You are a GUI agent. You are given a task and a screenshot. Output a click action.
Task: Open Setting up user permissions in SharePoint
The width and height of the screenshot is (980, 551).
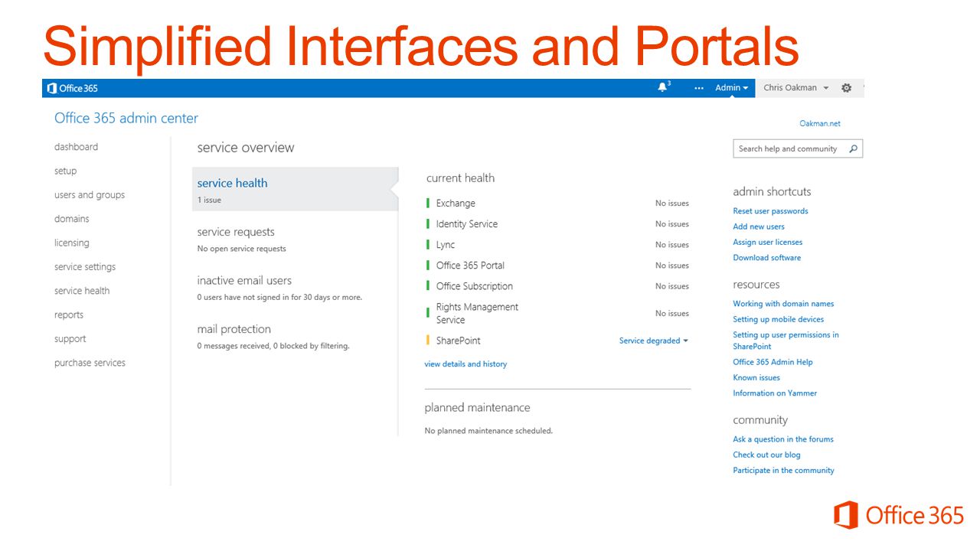pos(786,341)
